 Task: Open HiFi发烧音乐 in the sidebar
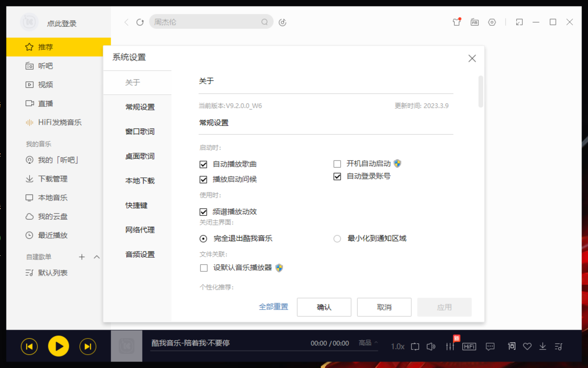(x=59, y=122)
